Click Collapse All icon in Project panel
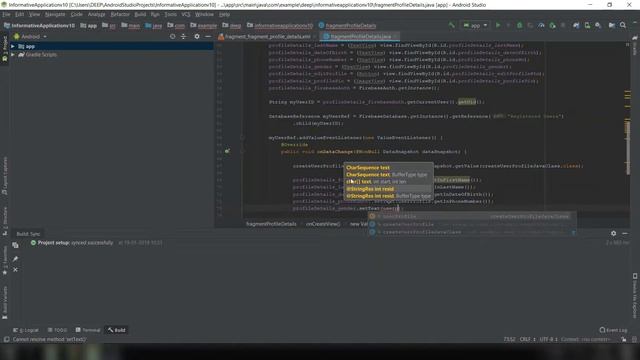The width and height of the screenshot is (640, 360). coord(184,36)
